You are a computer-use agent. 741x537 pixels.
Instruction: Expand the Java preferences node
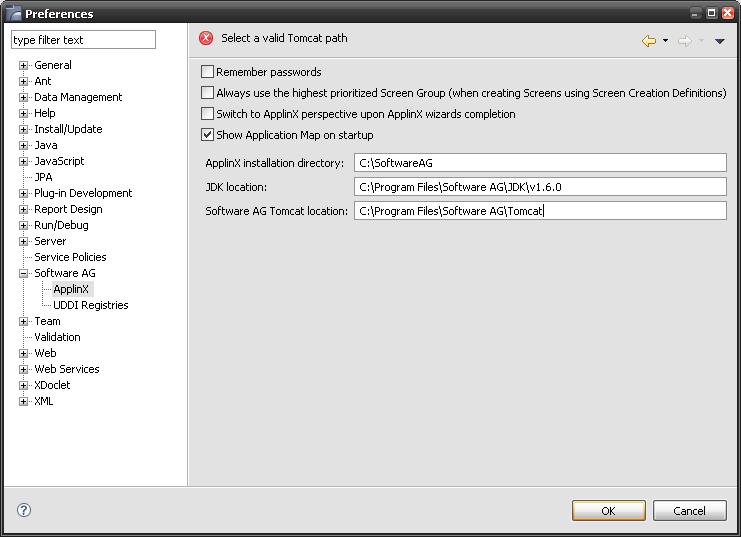[23, 146]
